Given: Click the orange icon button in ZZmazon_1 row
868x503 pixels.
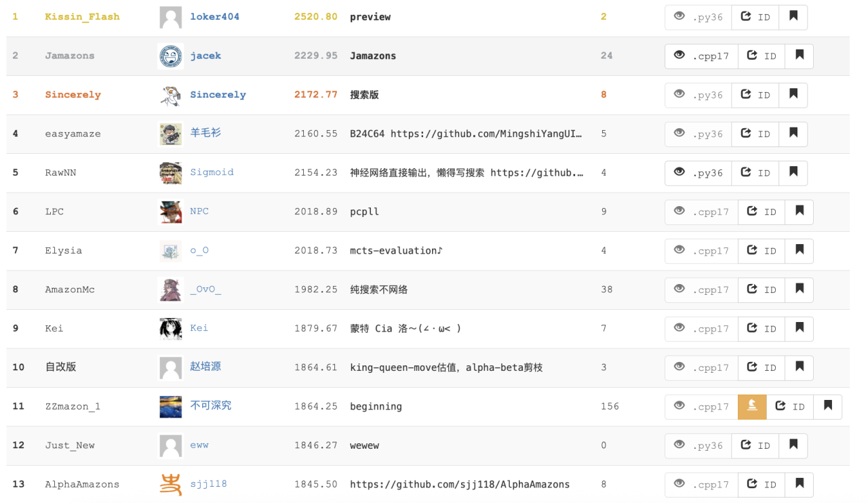Looking at the screenshot, I should pyautogui.click(x=752, y=407).
